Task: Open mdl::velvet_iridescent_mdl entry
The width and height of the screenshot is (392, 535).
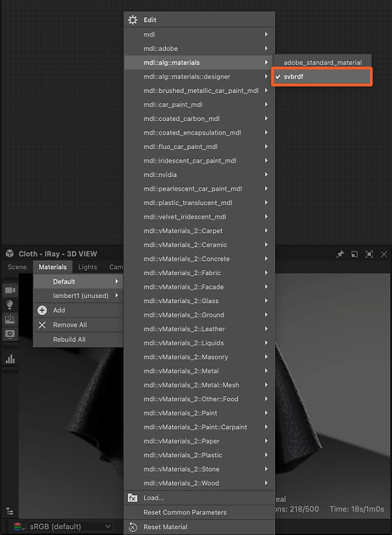Action: click(x=199, y=217)
